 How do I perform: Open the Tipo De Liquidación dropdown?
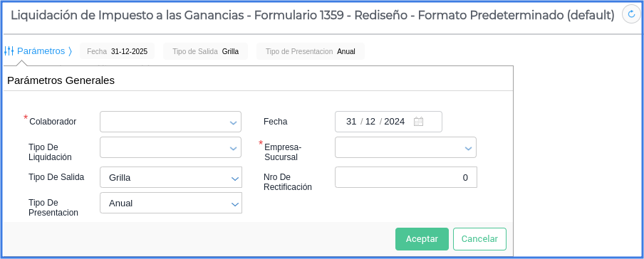click(170, 147)
